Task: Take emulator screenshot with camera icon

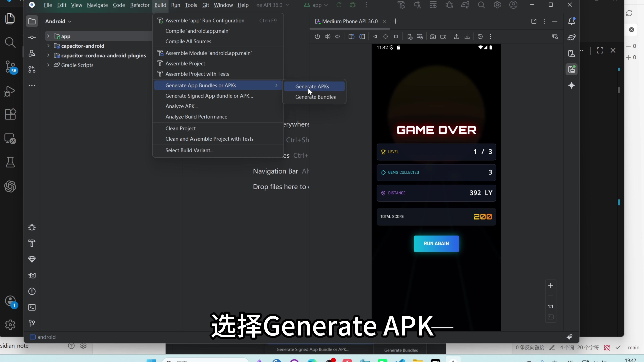Action: click(433, 37)
